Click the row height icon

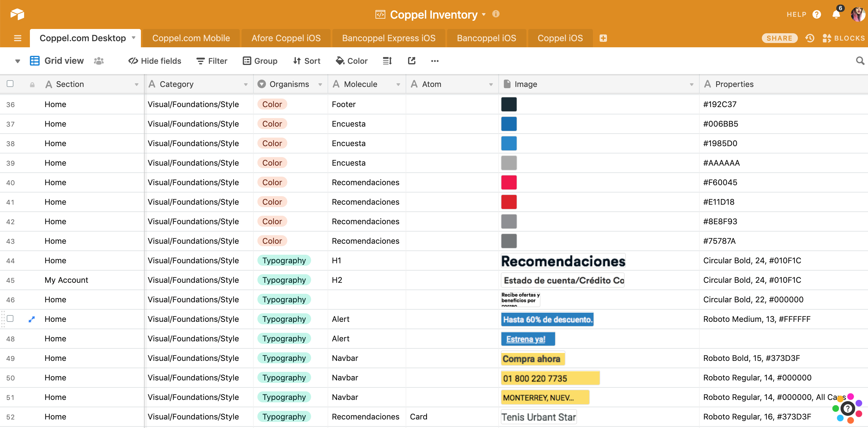coord(387,61)
